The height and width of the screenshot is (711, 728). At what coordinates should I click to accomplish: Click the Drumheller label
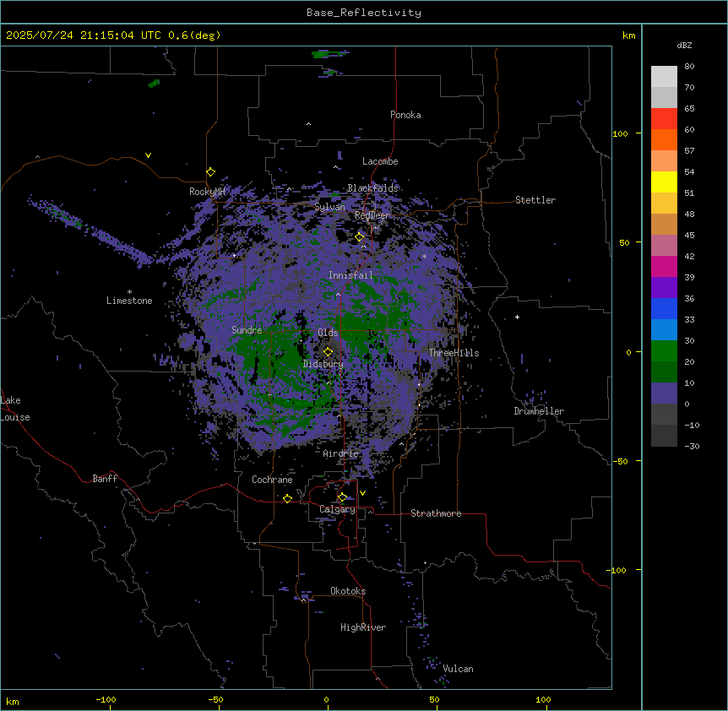(x=539, y=411)
